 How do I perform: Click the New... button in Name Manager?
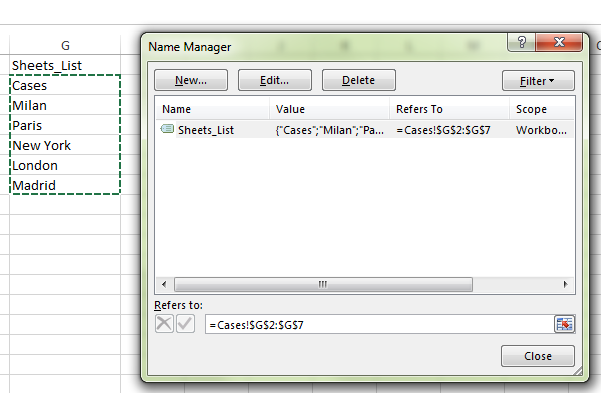(x=191, y=80)
